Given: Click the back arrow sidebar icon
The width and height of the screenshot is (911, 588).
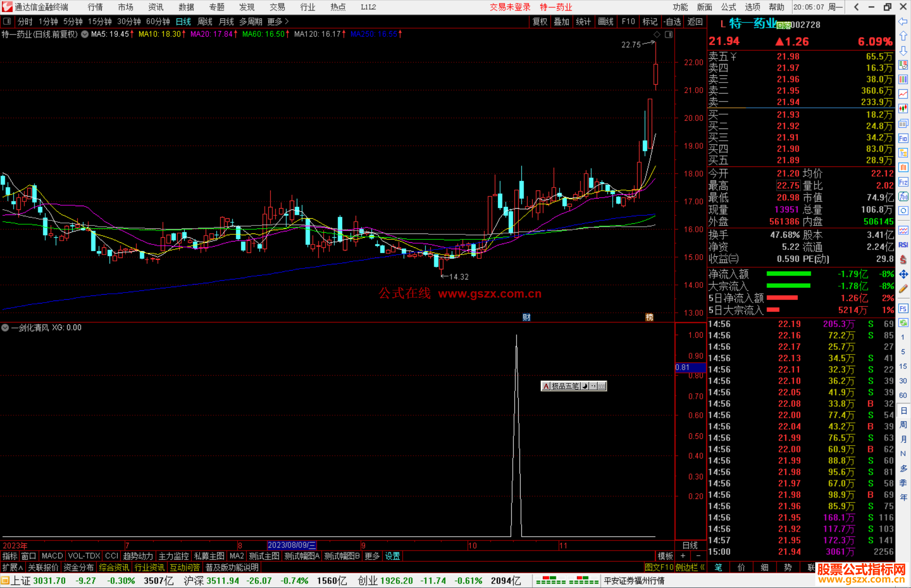Looking at the screenshot, I should pos(903,22).
